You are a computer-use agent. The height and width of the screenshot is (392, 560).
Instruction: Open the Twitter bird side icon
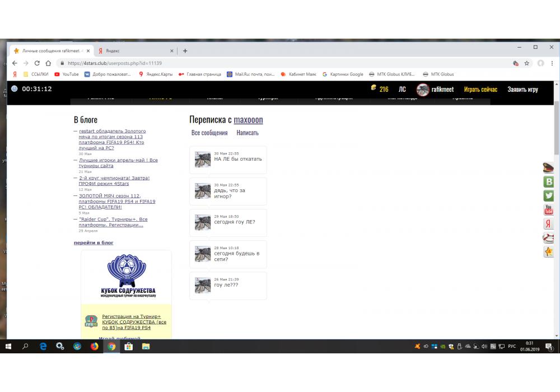click(x=548, y=195)
